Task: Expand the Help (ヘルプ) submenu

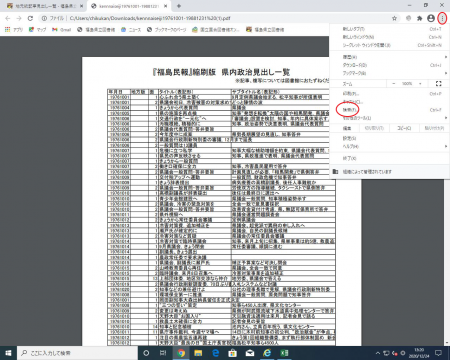Action: point(389,146)
